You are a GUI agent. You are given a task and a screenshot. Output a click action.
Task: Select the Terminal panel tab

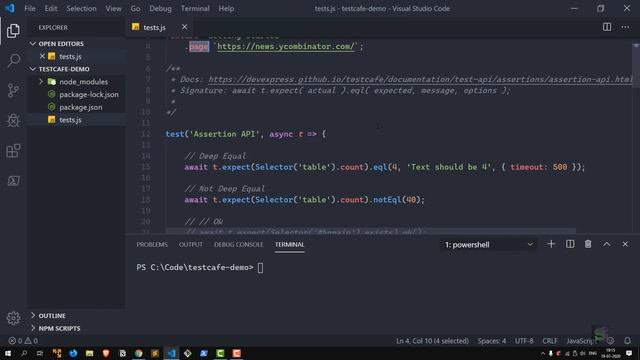pos(289,244)
